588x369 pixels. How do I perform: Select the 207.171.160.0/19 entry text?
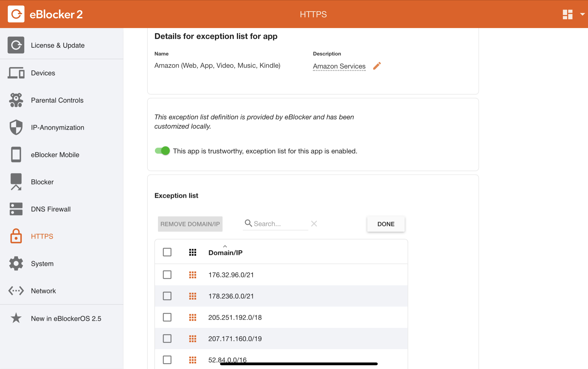(x=235, y=339)
